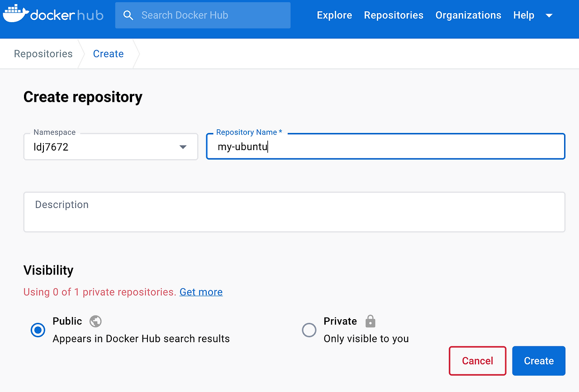Open the Get more private repositories link
Screen dimensions: 579x392
[201, 292]
